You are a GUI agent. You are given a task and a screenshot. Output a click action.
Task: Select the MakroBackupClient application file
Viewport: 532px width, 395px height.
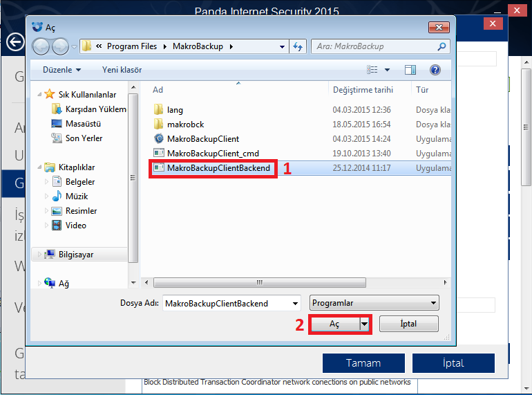pyautogui.click(x=203, y=139)
